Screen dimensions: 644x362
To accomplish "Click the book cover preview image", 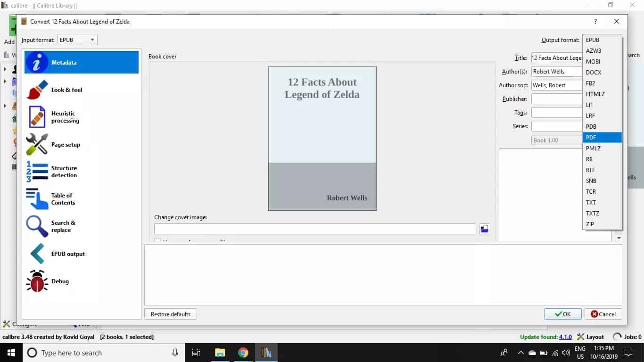I will point(322,139).
